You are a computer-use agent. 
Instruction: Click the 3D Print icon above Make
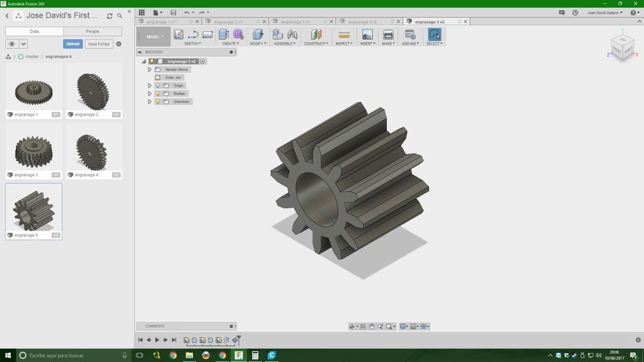[x=388, y=35]
